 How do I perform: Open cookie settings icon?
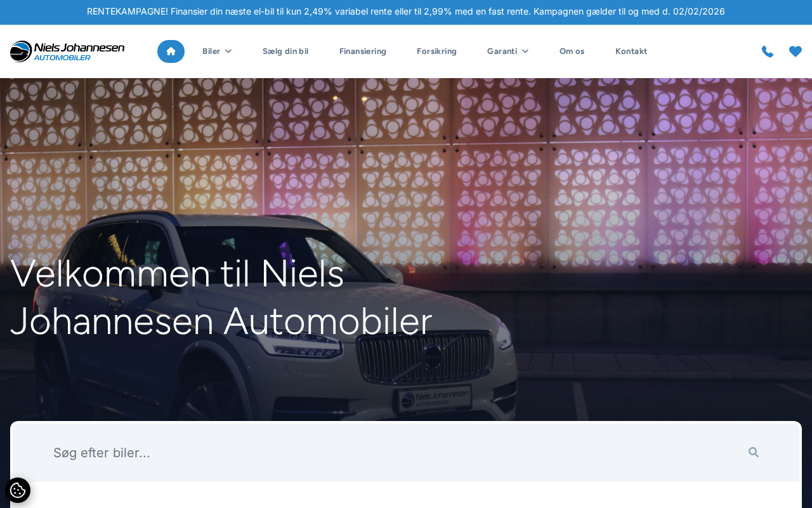coord(18,490)
